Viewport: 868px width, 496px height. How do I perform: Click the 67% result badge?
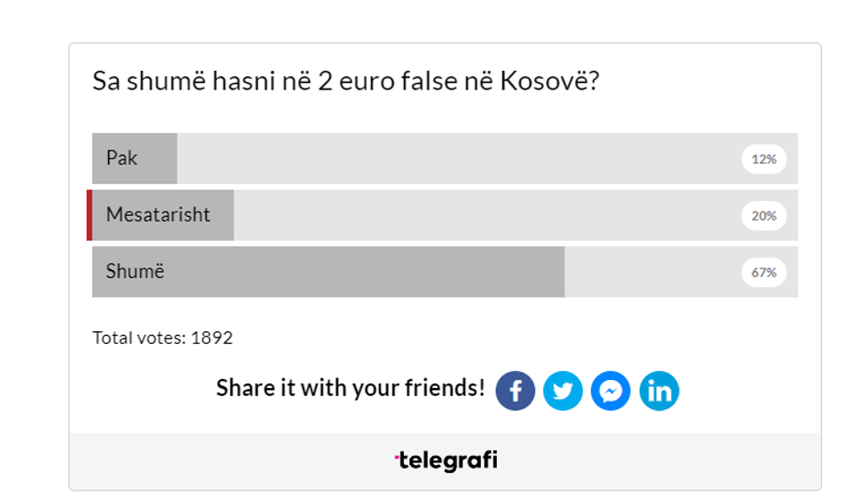(763, 273)
